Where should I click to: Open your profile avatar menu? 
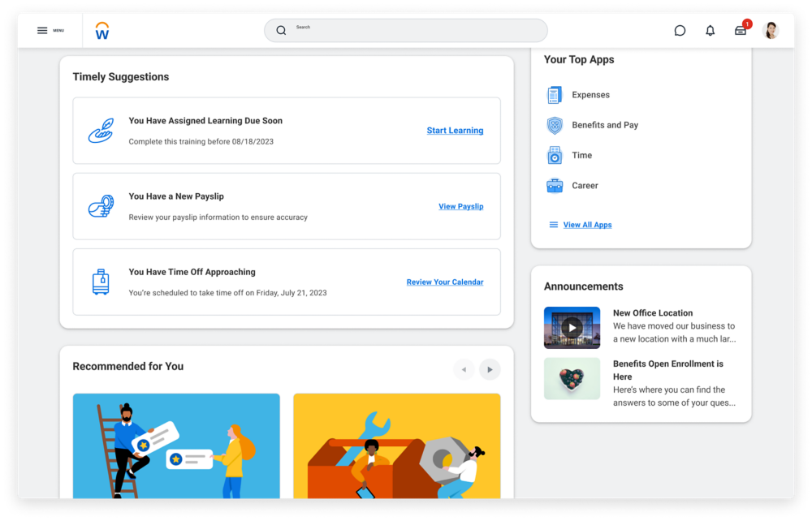point(770,30)
